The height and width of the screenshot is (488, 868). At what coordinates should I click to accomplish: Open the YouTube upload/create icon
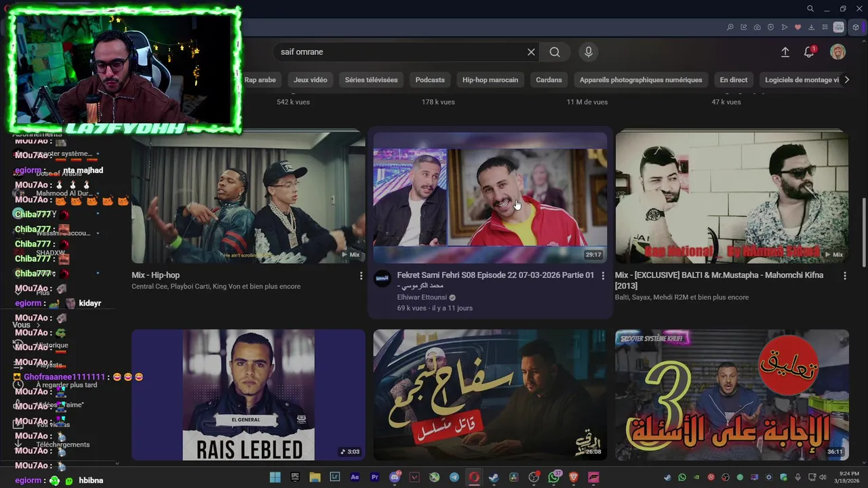tap(785, 52)
